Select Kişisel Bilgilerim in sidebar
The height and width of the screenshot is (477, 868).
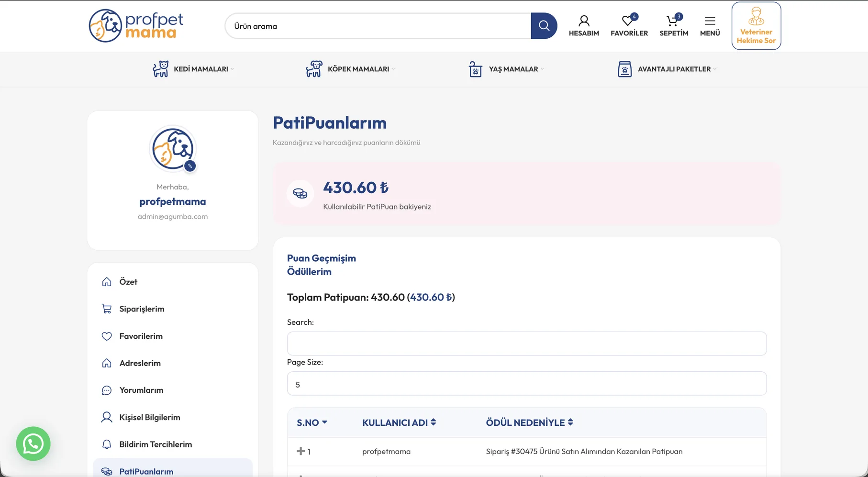coord(173,417)
